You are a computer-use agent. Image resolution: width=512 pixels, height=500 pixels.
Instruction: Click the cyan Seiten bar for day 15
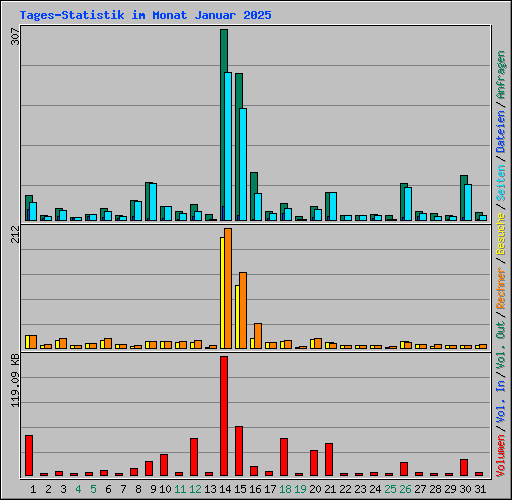(243, 164)
